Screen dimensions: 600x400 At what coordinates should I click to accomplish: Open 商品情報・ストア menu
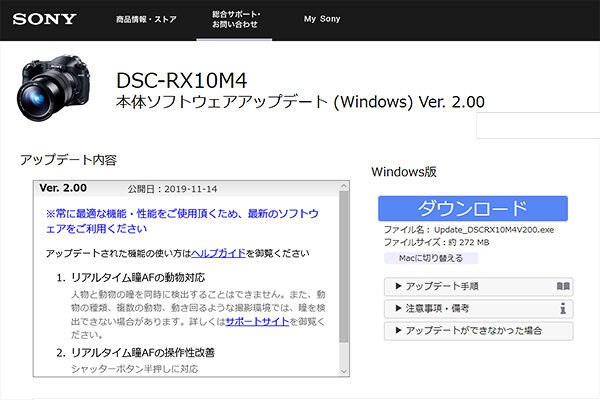(x=146, y=19)
